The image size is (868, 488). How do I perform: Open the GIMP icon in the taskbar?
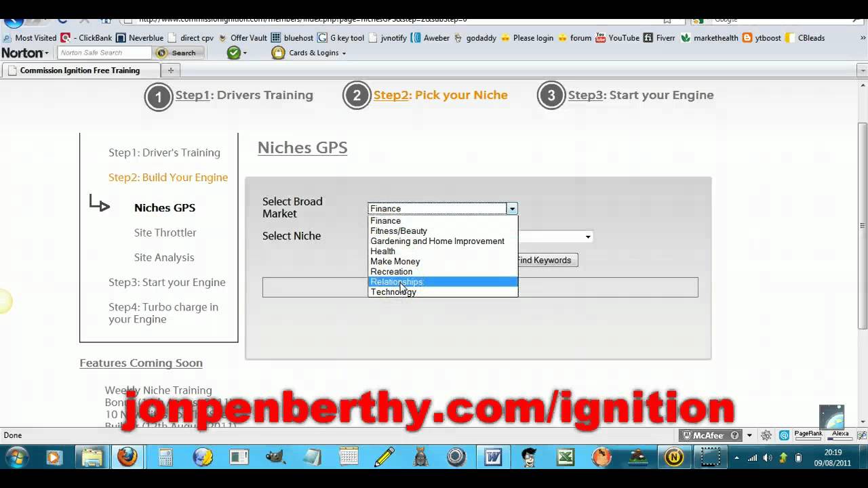275,457
